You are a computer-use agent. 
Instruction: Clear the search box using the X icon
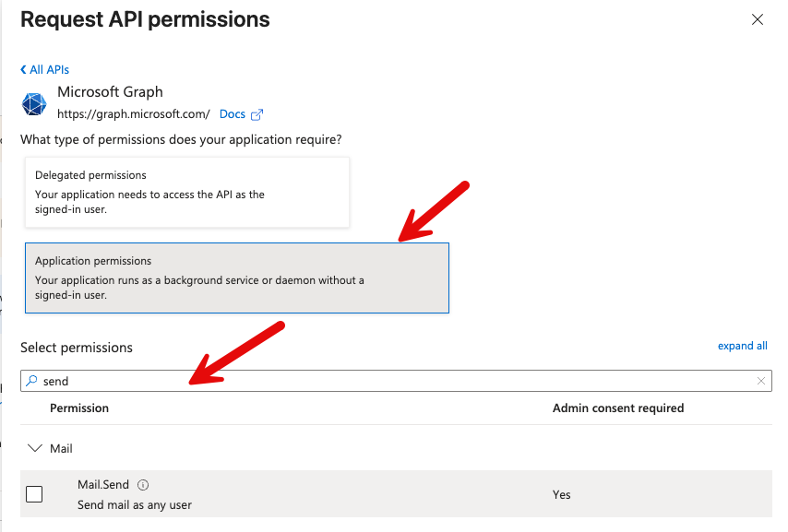[761, 380]
